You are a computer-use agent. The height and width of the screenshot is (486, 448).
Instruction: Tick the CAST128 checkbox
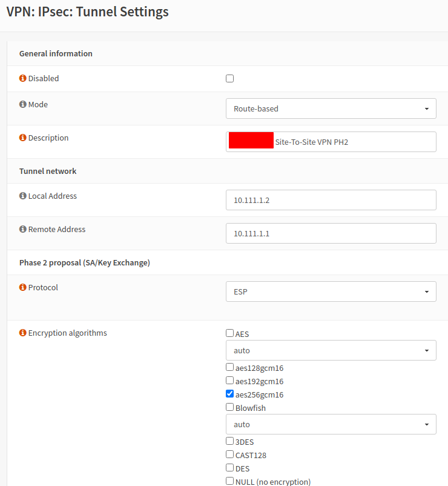[229, 454]
